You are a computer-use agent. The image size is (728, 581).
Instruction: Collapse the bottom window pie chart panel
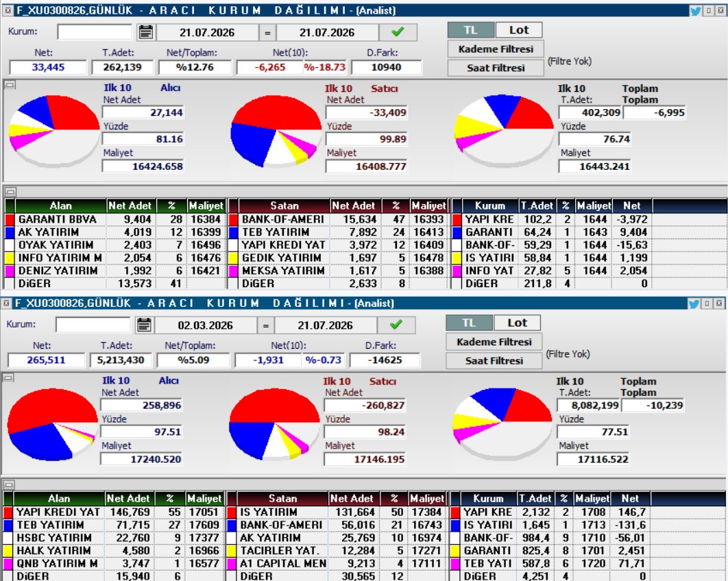click(x=8, y=378)
